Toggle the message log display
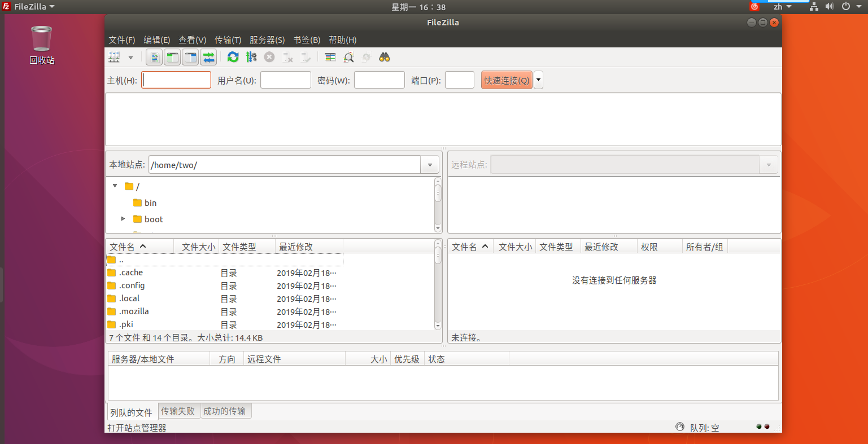Viewport: 868px width, 444px height. pyautogui.click(x=154, y=57)
